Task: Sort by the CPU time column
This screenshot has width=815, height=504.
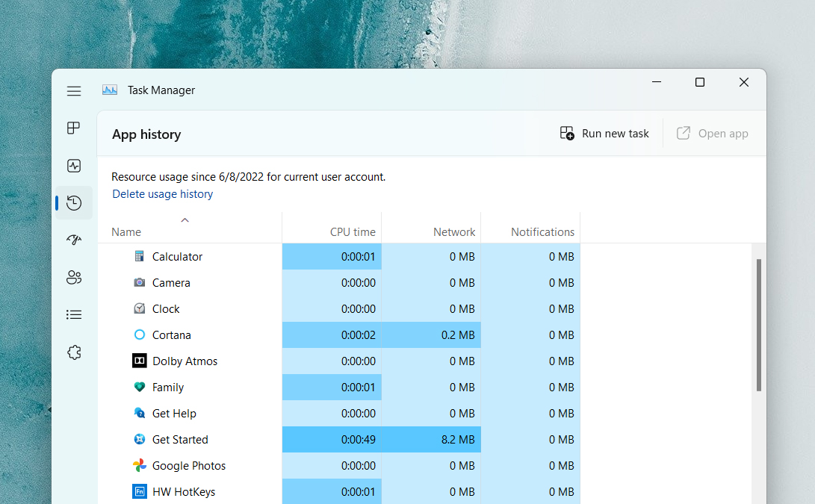Action: (353, 232)
